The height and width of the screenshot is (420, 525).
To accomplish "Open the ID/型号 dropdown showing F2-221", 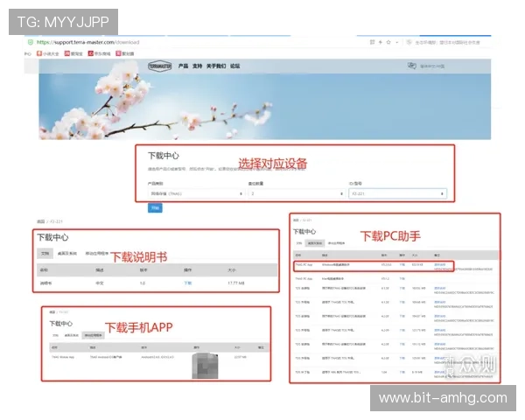I will (397, 193).
